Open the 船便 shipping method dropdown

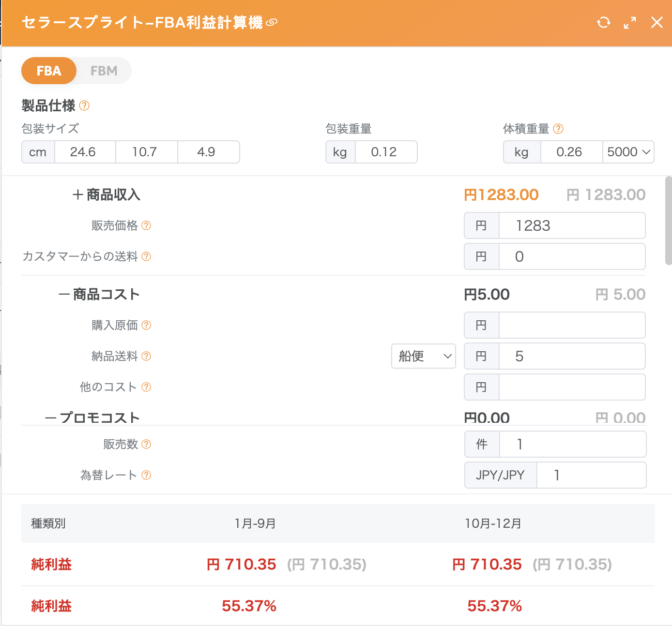tap(424, 357)
